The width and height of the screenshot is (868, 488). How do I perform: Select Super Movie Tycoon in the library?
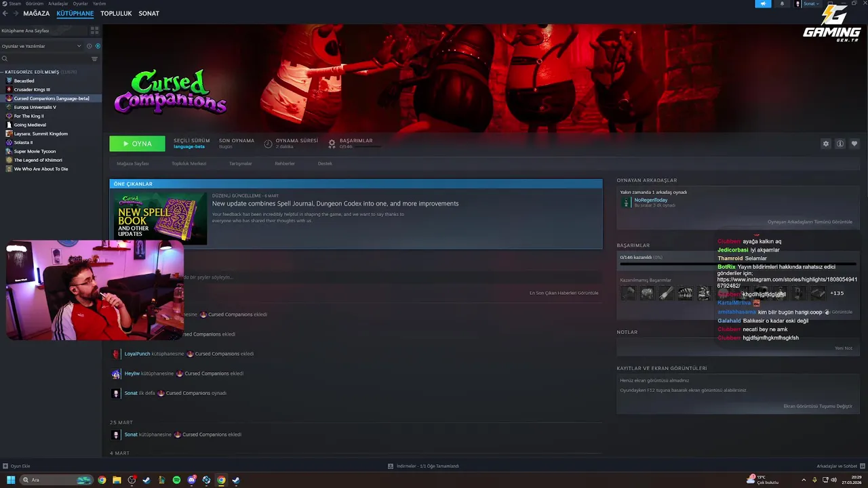point(51,151)
